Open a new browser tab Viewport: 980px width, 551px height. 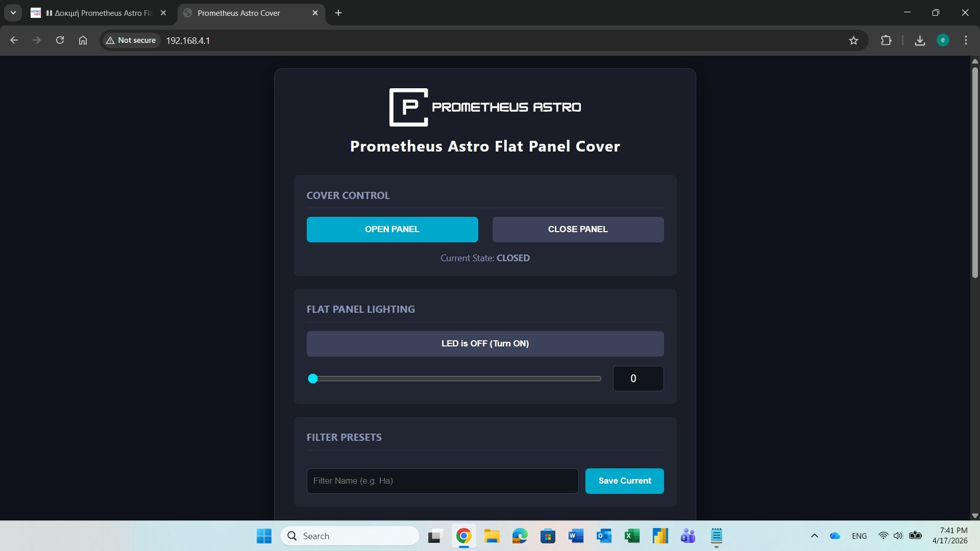point(338,13)
